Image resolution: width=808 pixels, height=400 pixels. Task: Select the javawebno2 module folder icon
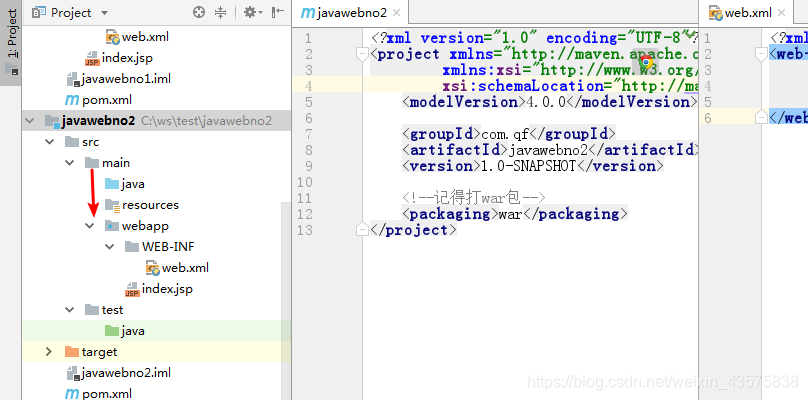tap(52, 121)
